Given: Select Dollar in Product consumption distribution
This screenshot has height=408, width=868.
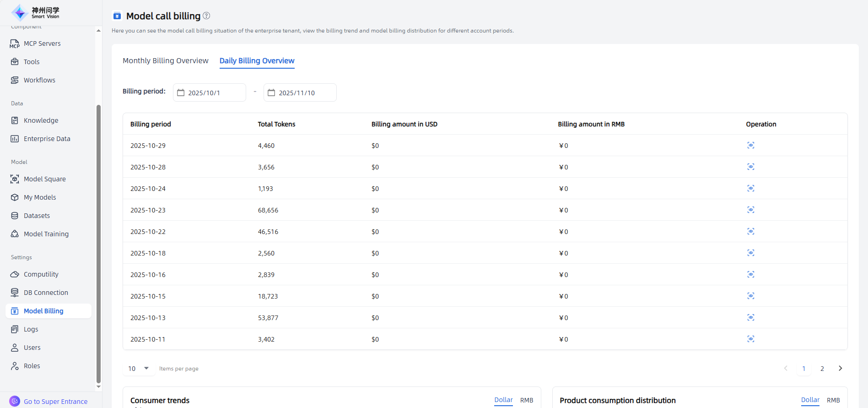Looking at the screenshot, I should click(810, 400).
